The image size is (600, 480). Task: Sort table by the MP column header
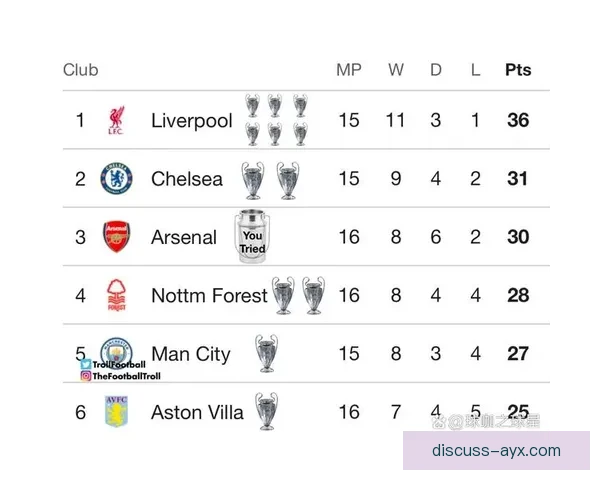point(348,70)
